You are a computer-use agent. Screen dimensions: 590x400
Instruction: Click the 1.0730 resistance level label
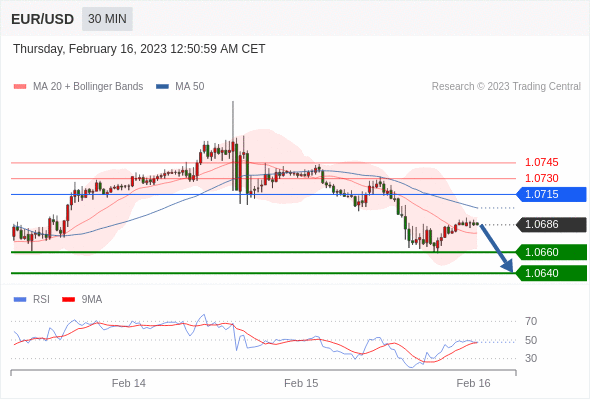[541, 178]
